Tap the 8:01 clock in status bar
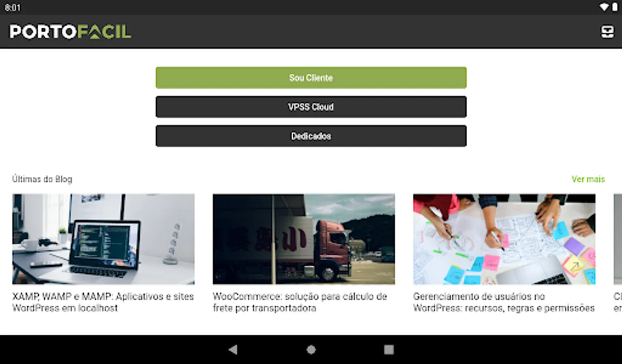Viewport: 622px width, 364px height. (x=13, y=8)
